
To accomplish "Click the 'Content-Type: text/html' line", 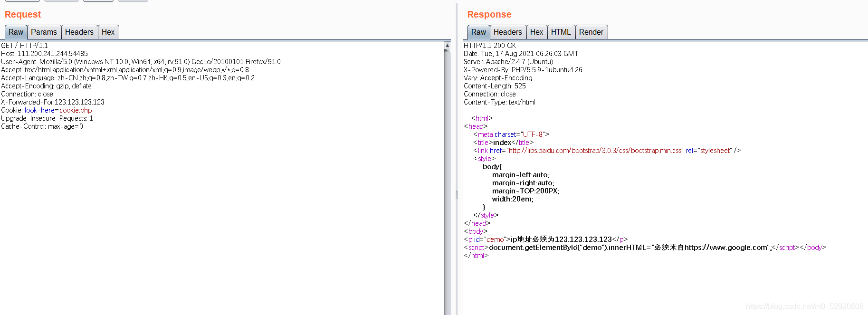I will pyautogui.click(x=499, y=102).
